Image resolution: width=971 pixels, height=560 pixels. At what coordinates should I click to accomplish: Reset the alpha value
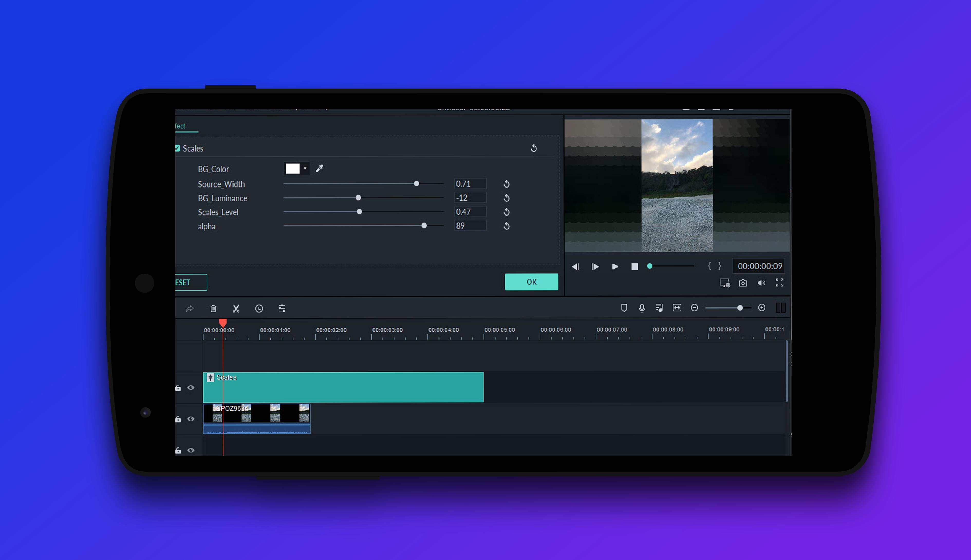507,226
